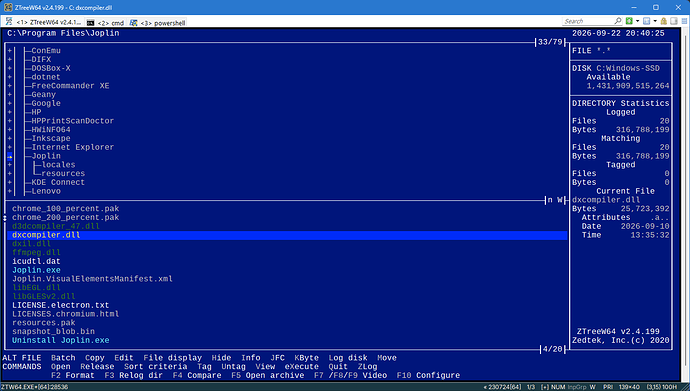The width and height of the screenshot is (690, 391).
Task: Select file Joplin.exe in list
Action: coord(36,270)
